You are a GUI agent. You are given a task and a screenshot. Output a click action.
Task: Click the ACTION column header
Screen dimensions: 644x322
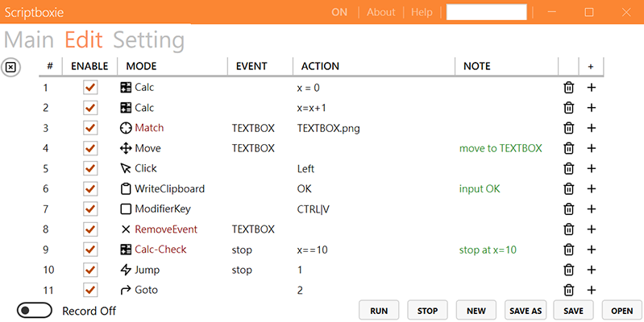pyautogui.click(x=320, y=67)
